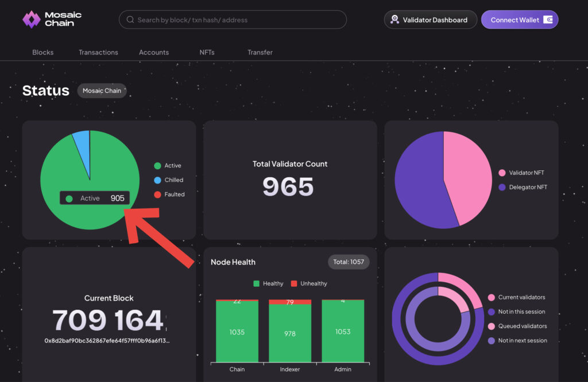Click the Mosaic Chain logo icon
Image resolution: width=588 pixels, height=382 pixels.
pos(32,20)
